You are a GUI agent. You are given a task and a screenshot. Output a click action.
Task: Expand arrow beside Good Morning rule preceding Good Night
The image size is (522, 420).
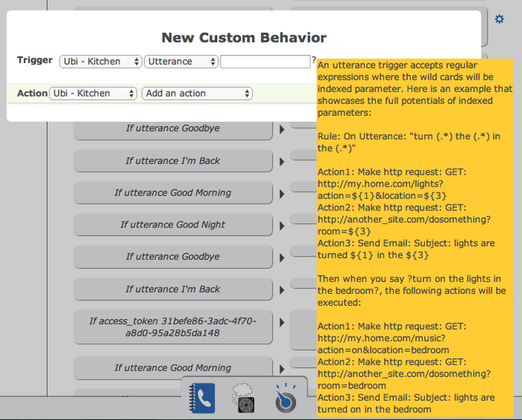(282, 194)
